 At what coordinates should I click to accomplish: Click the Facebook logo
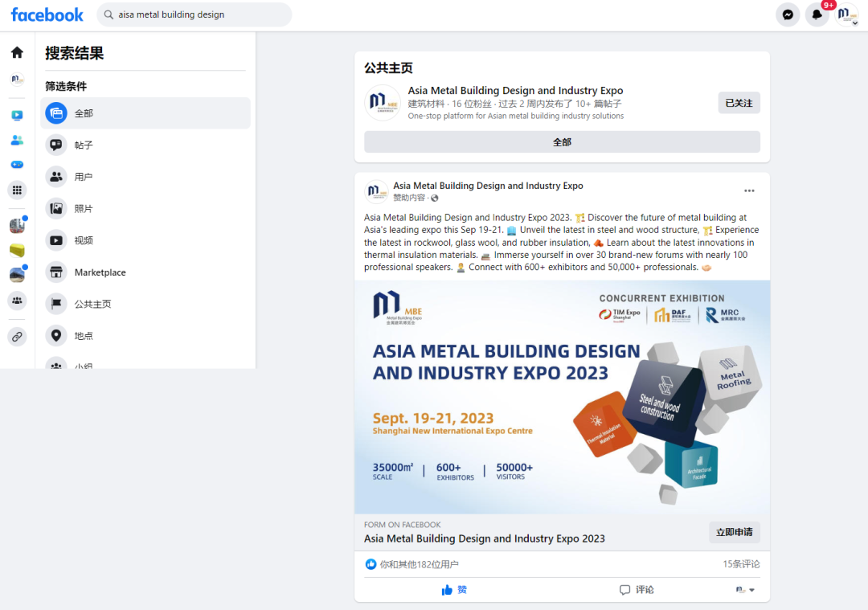pos(47,15)
